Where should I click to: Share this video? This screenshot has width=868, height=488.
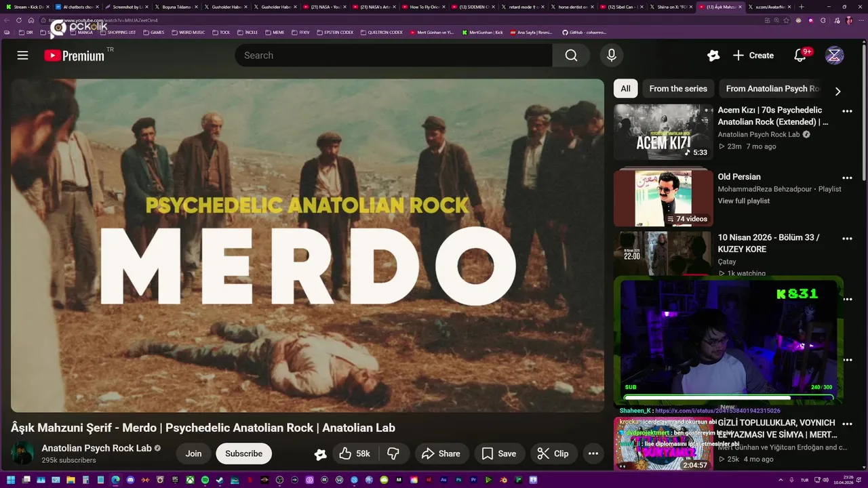pos(441,453)
